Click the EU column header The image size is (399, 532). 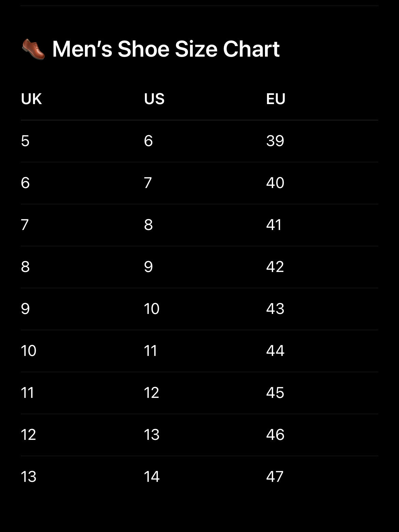(276, 99)
